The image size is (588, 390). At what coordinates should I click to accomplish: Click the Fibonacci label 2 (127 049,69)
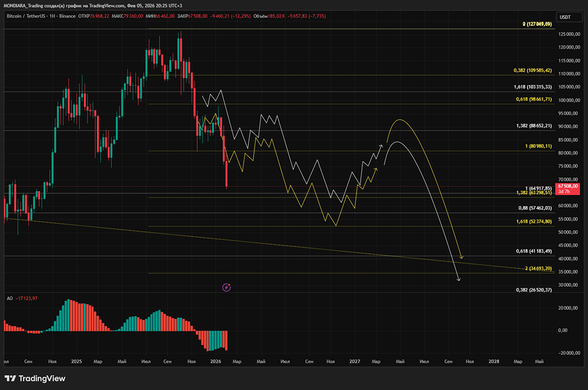click(x=537, y=24)
